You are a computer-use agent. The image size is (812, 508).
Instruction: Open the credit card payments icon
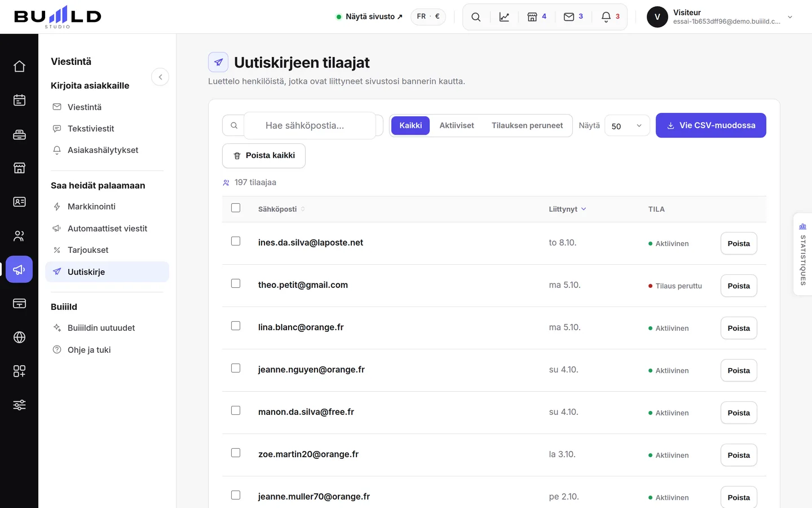click(x=19, y=304)
